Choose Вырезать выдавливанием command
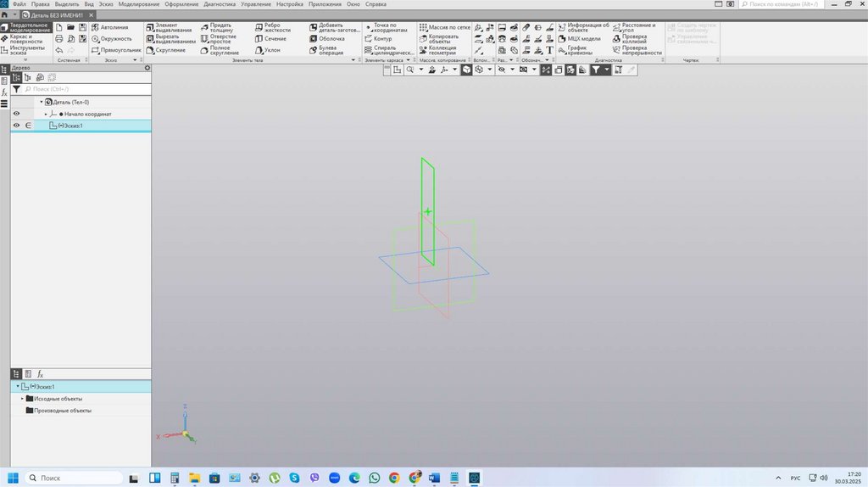 [x=171, y=39]
